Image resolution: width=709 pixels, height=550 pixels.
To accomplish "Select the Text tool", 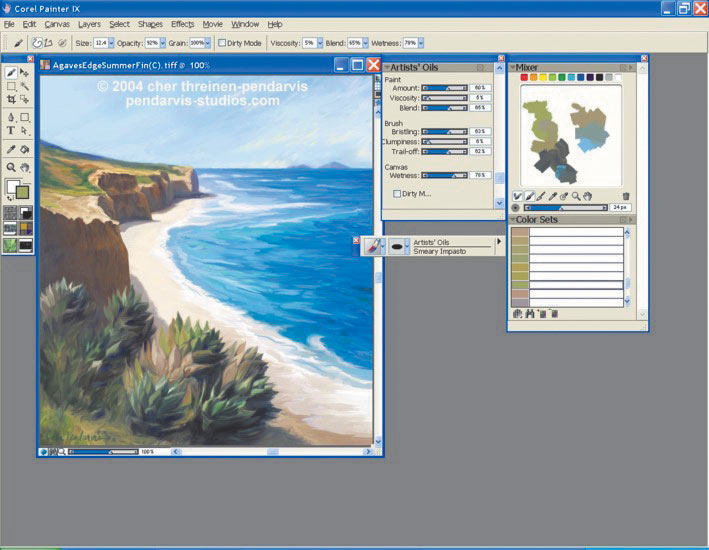I will (11, 131).
